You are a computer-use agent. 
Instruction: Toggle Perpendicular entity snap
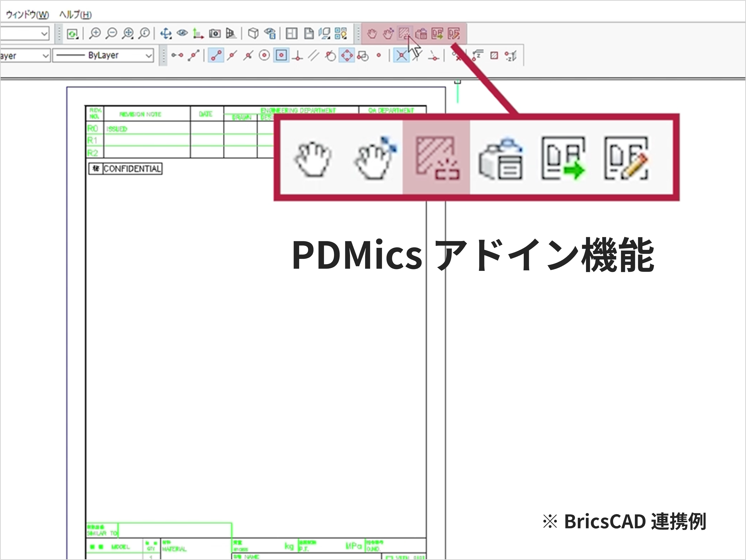click(x=297, y=56)
